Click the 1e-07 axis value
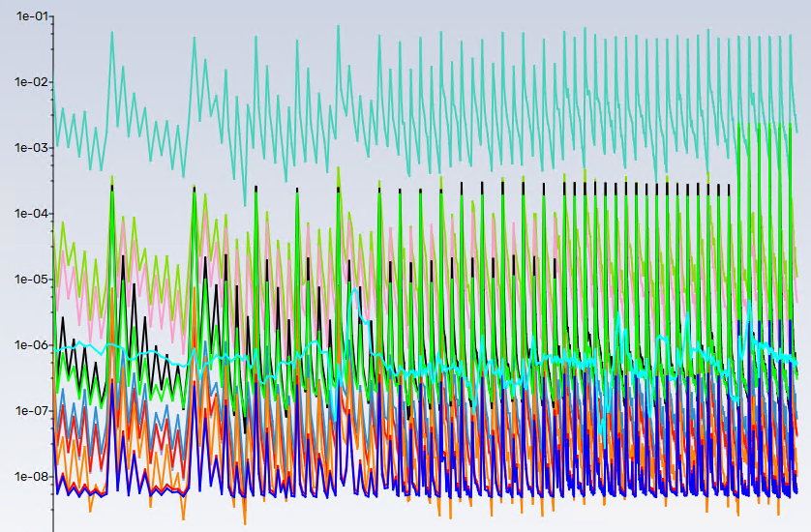 [32, 410]
